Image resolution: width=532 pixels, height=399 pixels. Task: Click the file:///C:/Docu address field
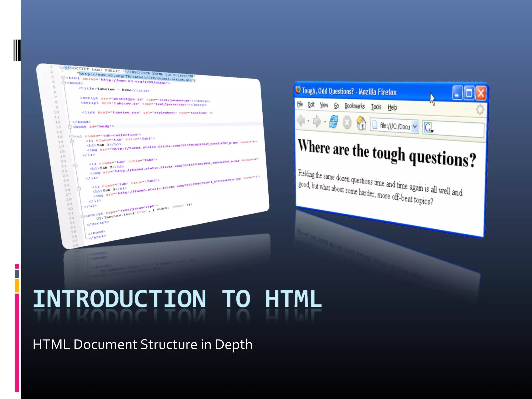(394, 126)
